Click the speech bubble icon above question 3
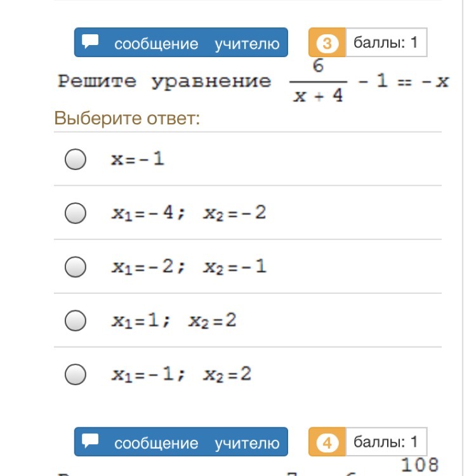Image resolution: width=476 pixels, height=476 pixels. (x=91, y=42)
